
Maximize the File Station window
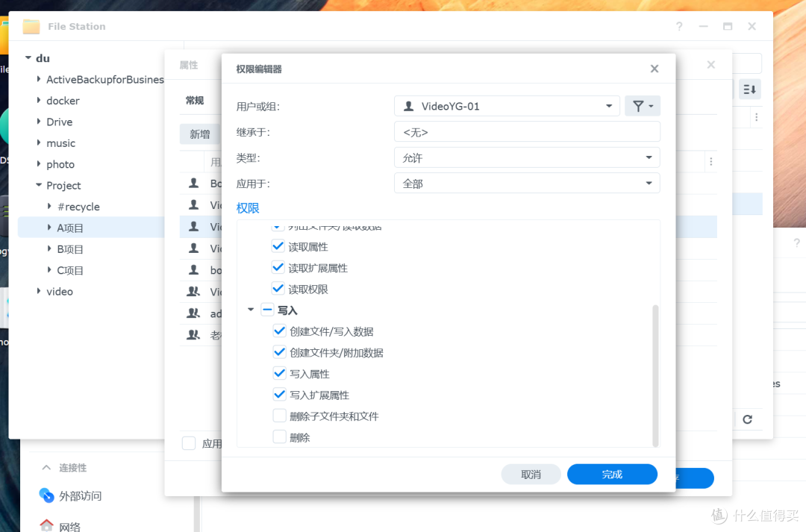click(x=728, y=26)
